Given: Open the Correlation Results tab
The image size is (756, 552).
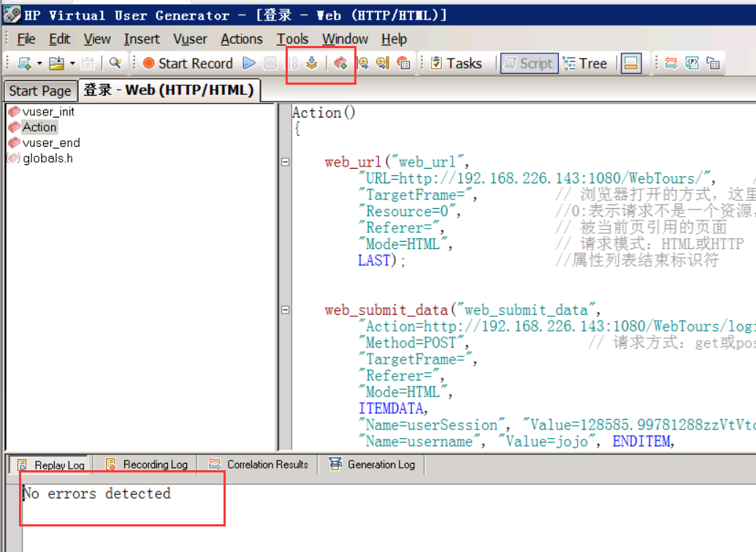Looking at the screenshot, I should [259, 464].
